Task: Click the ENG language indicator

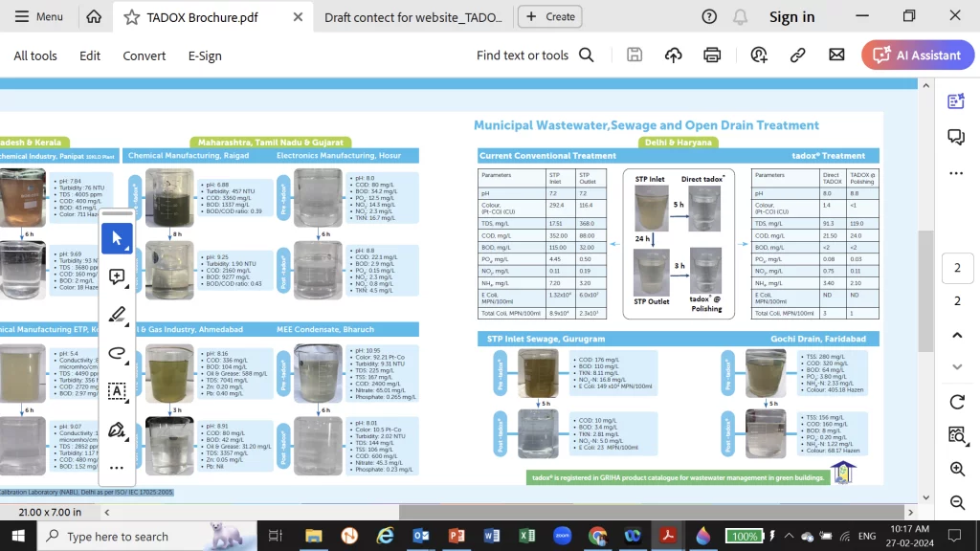Action: point(867,536)
